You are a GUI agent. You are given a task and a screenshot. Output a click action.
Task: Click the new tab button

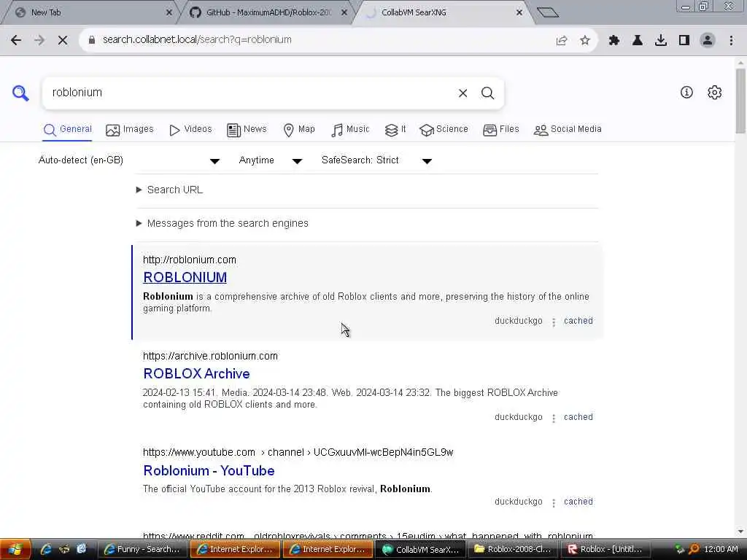(547, 12)
